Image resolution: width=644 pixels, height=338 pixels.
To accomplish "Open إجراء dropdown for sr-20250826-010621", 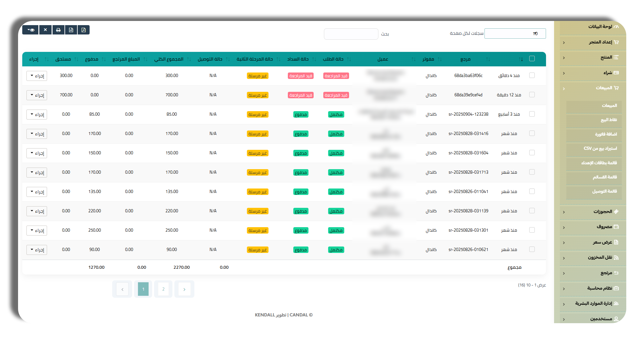I will [x=37, y=250].
